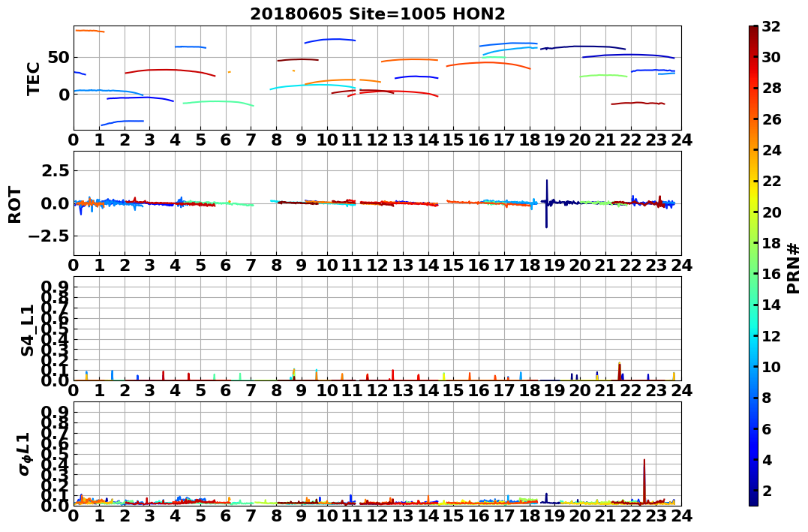Click the green middle of the PRN colorbar
Image resolution: width=808 pixels, height=532 pixels.
click(753, 266)
